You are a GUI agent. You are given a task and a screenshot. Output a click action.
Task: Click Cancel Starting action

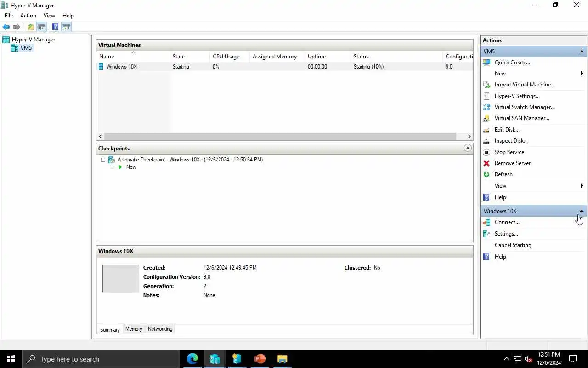pos(513,245)
